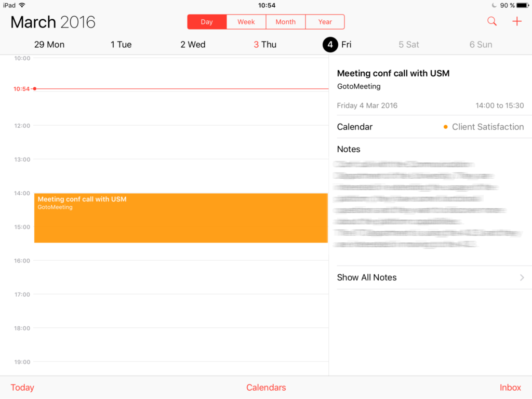Tap the Do Not Disturb moon icon
This screenshot has height=399, width=532.
point(494,5)
